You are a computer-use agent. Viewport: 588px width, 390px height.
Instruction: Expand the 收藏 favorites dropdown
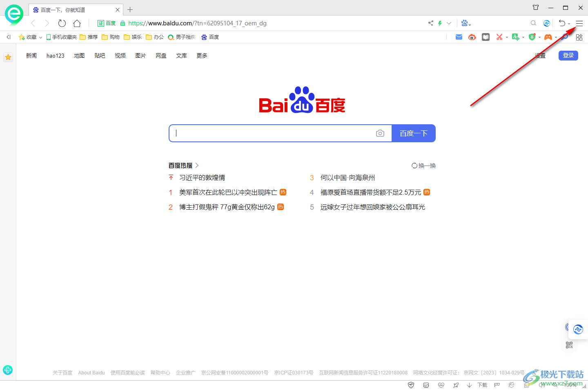coord(40,37)
